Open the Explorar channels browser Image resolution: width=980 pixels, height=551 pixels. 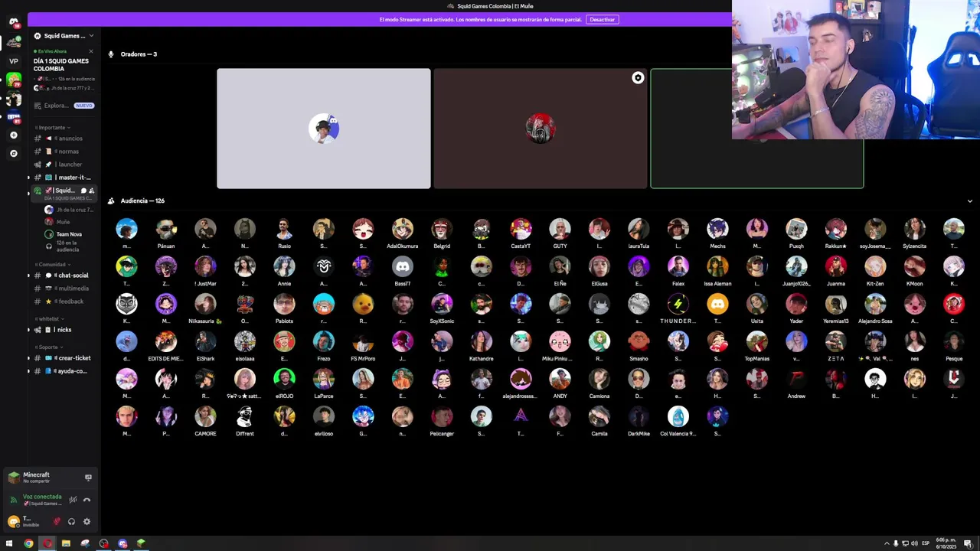(64, 106)
